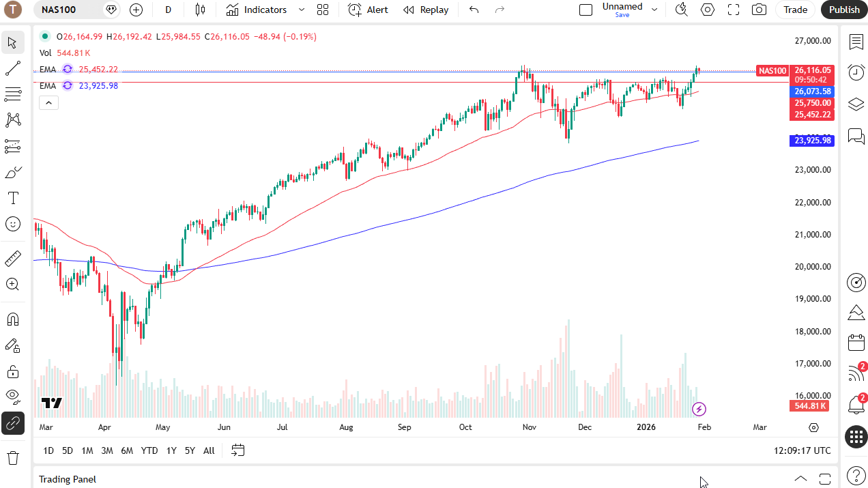The width and height of the screenshot is (868, 488).
Task: Open the target screener icon
Action: (856, 282)
